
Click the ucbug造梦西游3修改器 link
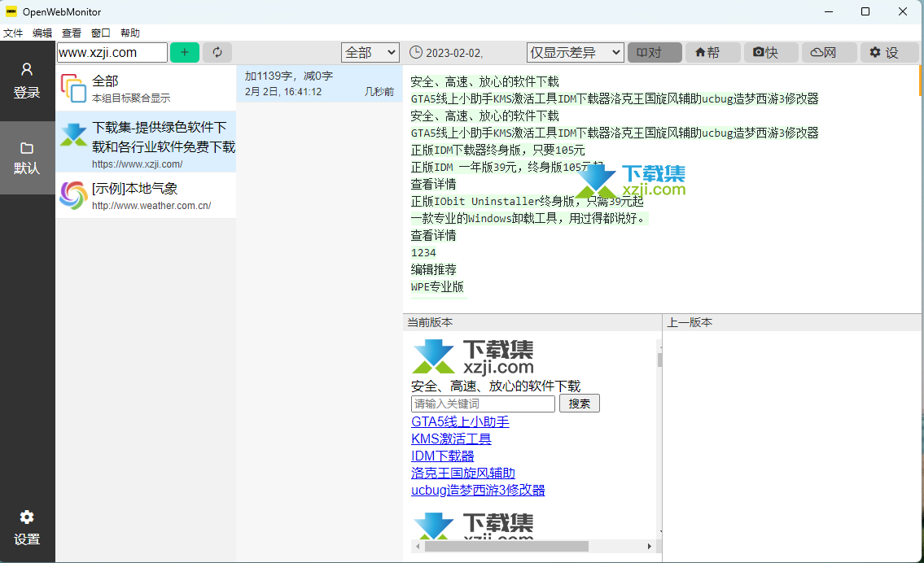(478, 490)
